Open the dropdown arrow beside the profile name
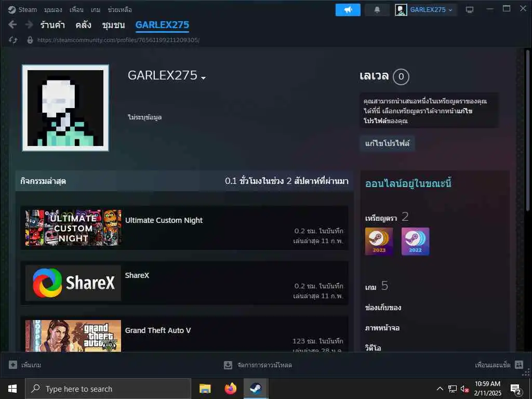Image resolution: width=532 pixels, height=399 pixels. pos(203,78)
